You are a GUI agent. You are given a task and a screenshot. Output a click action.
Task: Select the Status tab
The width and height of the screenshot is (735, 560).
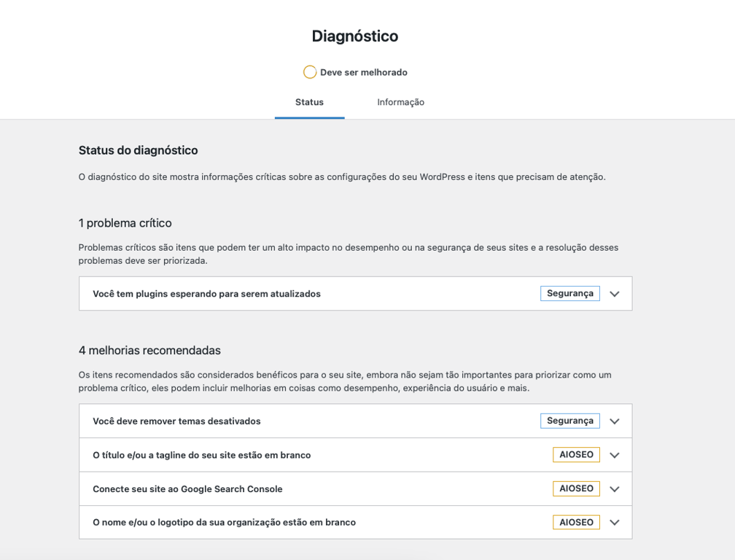309,102
